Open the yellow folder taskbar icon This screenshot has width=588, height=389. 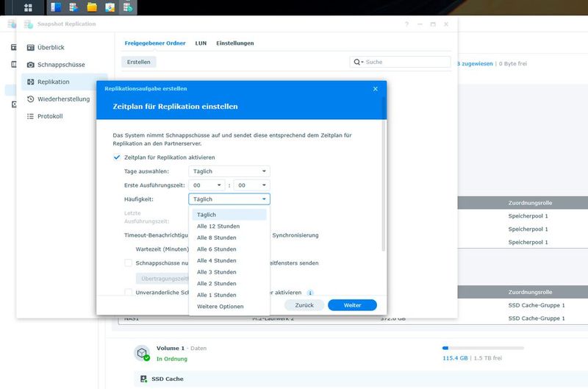pyautogui.click(x=92, y=8)
